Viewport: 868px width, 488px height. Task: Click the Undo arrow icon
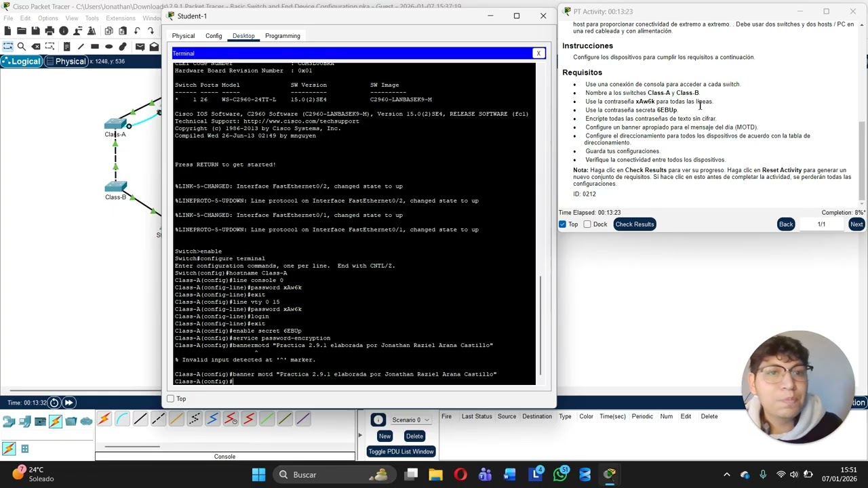tap(137, 30)
